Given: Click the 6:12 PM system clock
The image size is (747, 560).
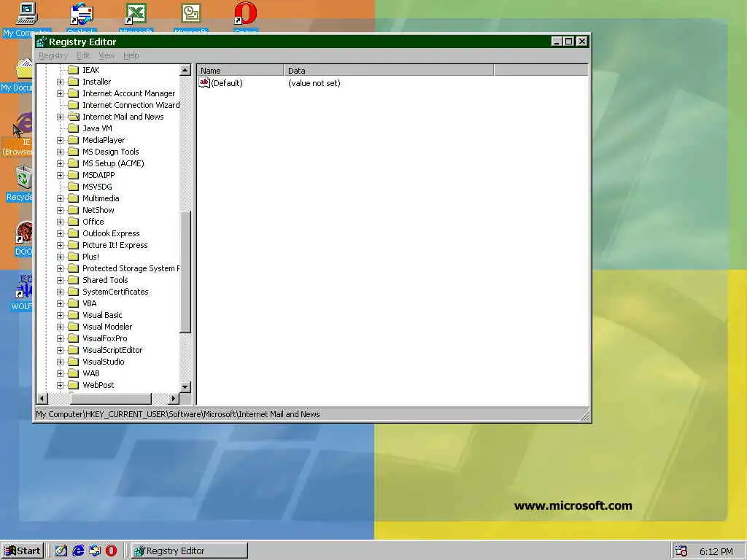Looking at the screenshot, I should click(x=716, y=551).
